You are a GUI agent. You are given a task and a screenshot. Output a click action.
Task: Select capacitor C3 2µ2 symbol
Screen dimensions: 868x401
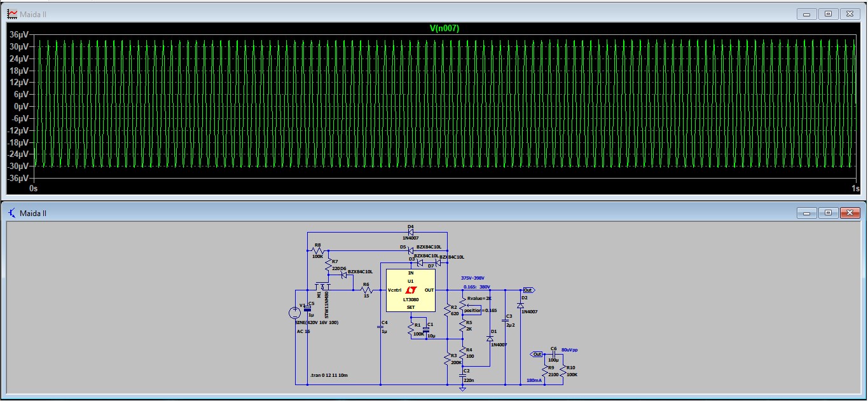point(505,322)
